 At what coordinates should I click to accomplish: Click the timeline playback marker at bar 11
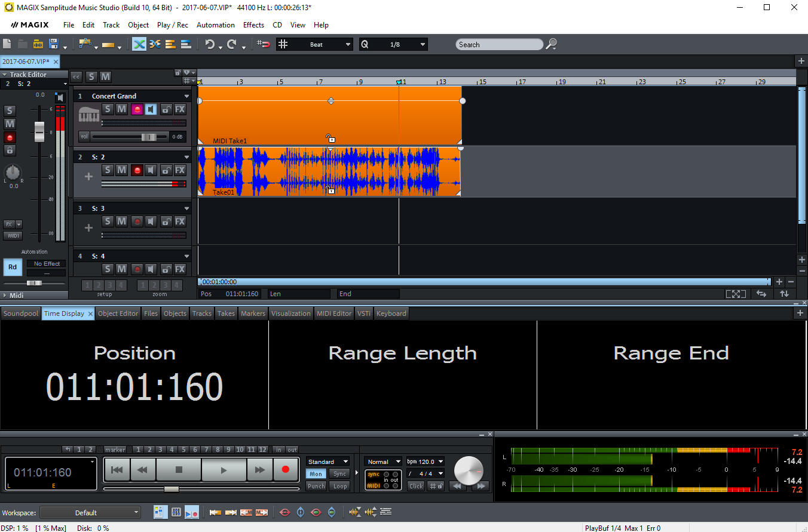(x=399, y=82)
